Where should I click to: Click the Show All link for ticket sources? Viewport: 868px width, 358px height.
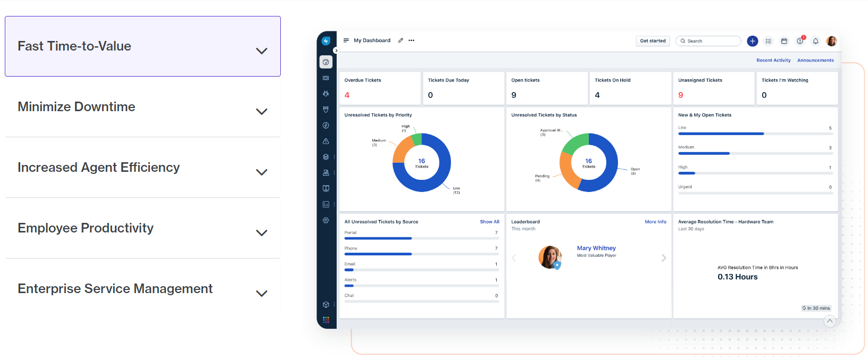click(x=489, y=222)
